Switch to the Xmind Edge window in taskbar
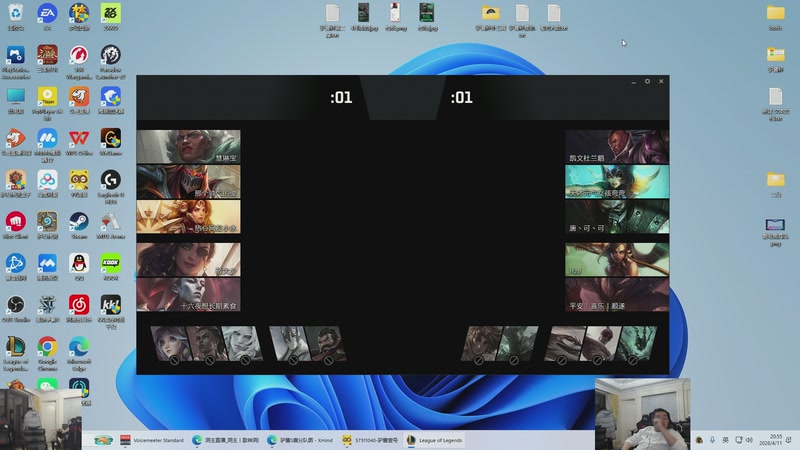This screenshot has width=800, height=450. point(301,440)
